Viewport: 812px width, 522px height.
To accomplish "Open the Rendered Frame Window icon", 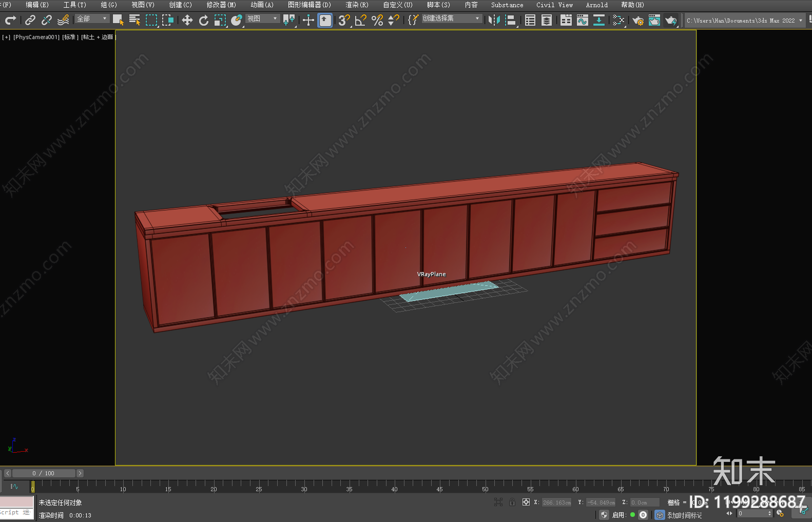I will click(x=654, y=20).
